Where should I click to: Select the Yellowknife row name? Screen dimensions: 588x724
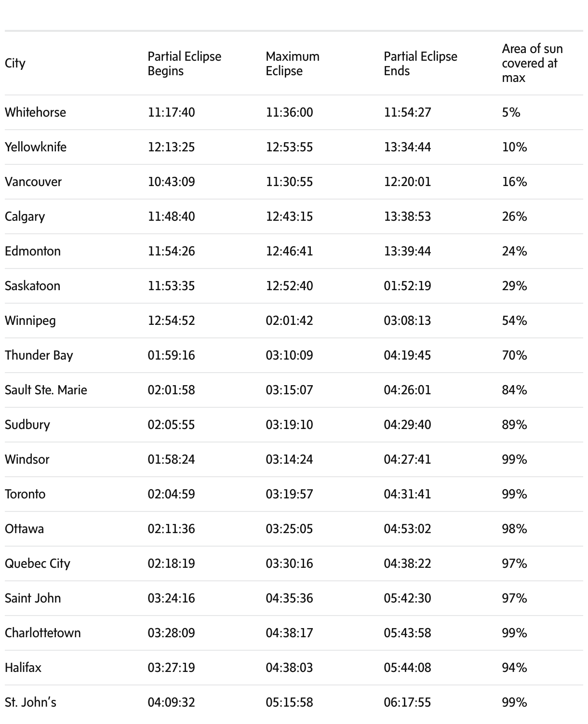(36, 147)
